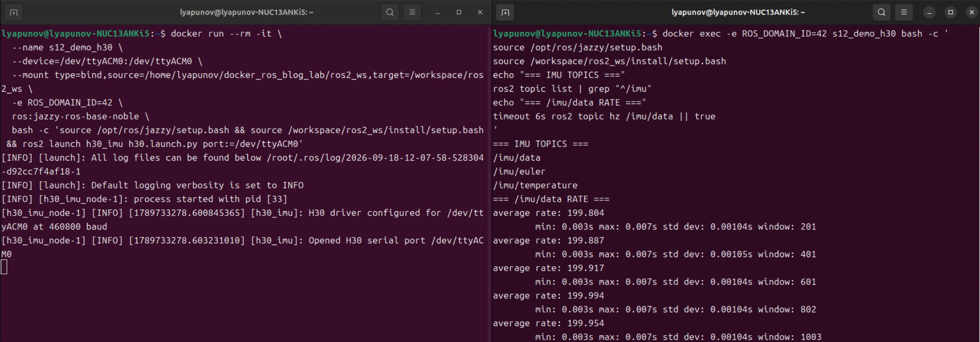Click the stats line ending "window: 201"
This screenshot has height=342, width=980.
coord(675,227)
